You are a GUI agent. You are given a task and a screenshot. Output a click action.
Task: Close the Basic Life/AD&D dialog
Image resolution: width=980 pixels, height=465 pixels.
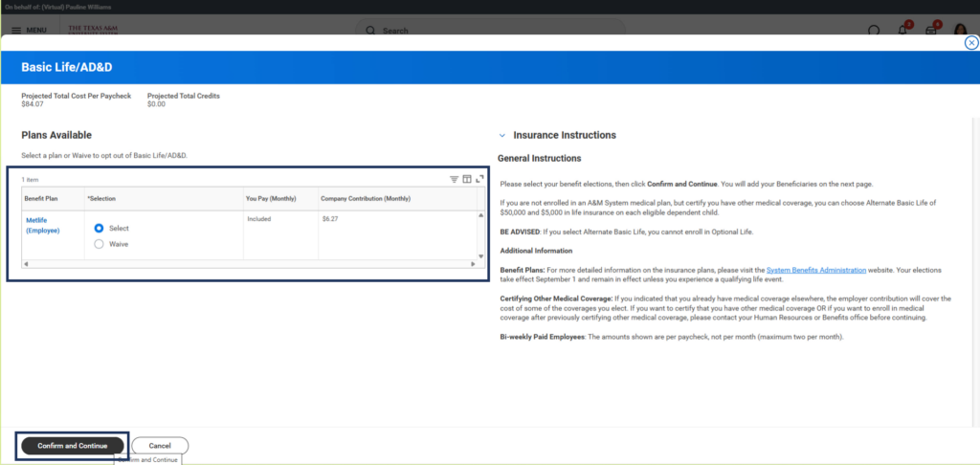click(x=971, y=42)
